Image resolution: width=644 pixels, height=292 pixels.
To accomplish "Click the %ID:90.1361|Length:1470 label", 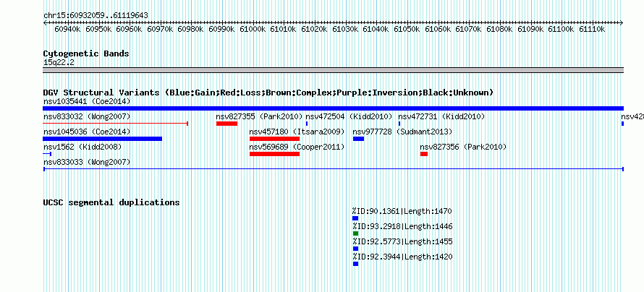I will pos(402,212).
